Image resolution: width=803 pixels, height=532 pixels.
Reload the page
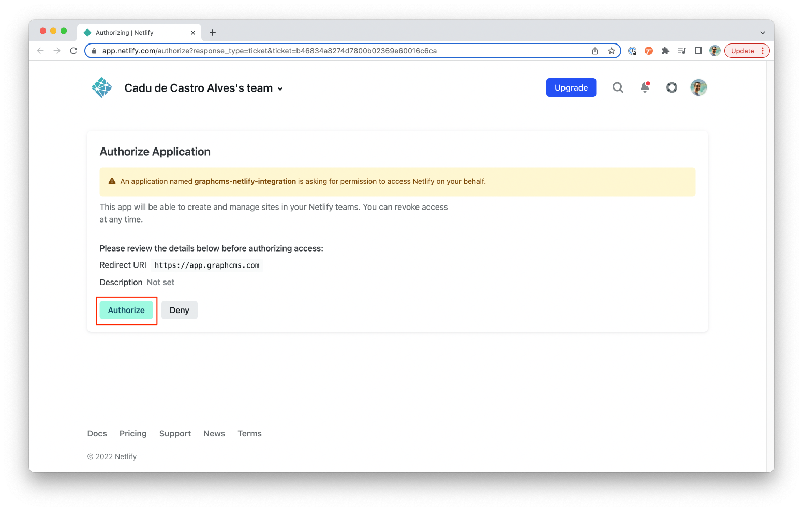click(73, 51)
